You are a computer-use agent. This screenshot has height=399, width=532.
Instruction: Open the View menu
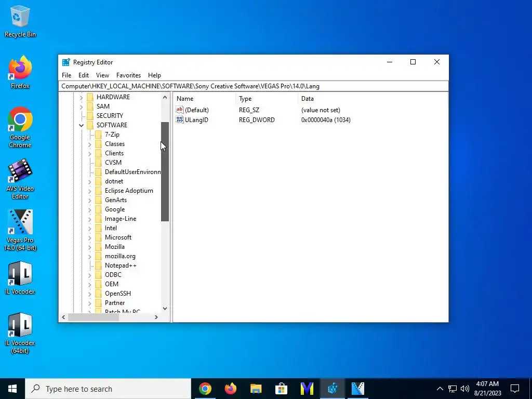pyautogui.click(x=102, y=75)
